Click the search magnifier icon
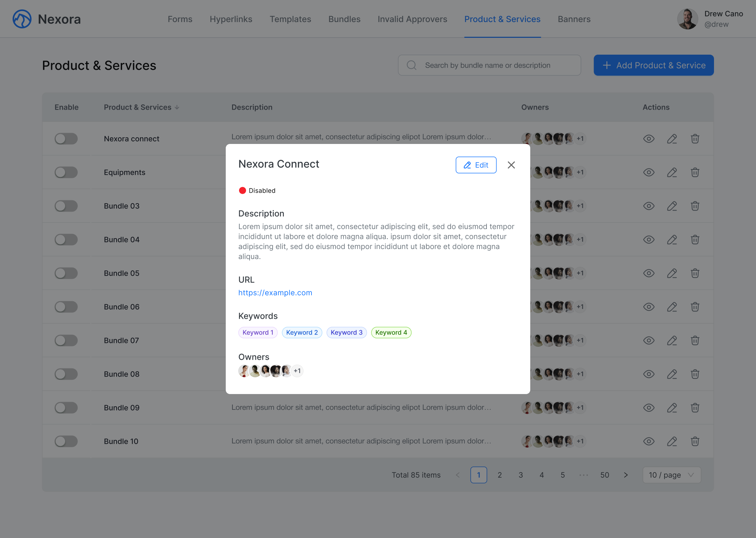 coord(411,65)
